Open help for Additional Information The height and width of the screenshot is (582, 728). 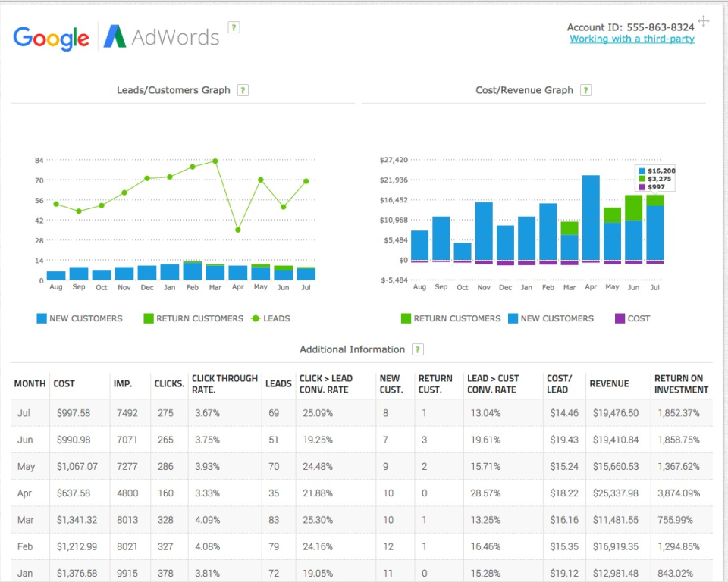(418, 349)
